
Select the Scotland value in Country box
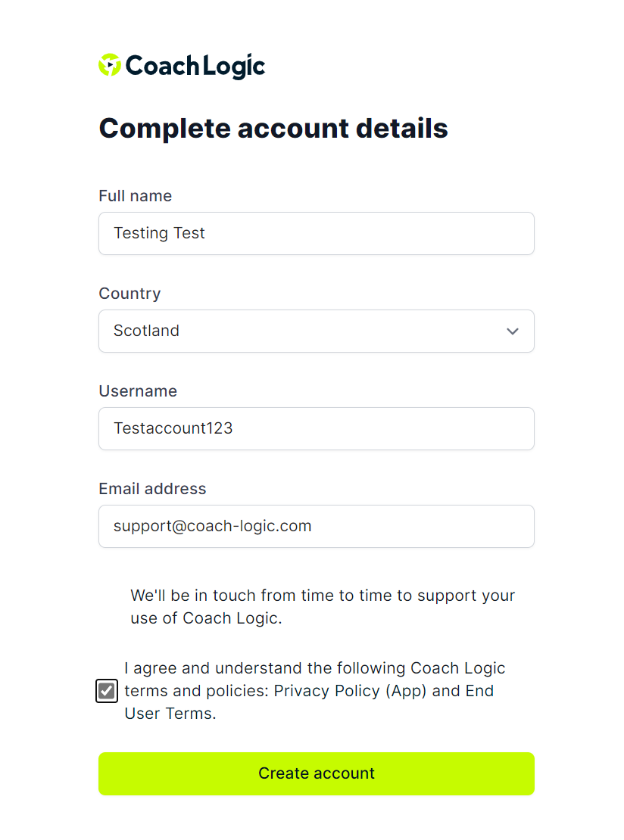click(x=146, y=331)
